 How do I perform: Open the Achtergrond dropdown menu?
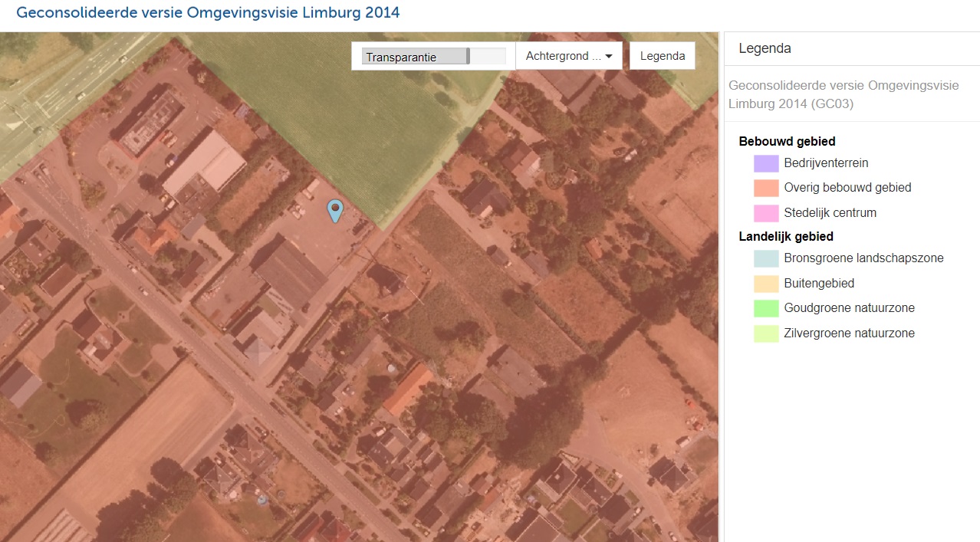coord(569,56)
